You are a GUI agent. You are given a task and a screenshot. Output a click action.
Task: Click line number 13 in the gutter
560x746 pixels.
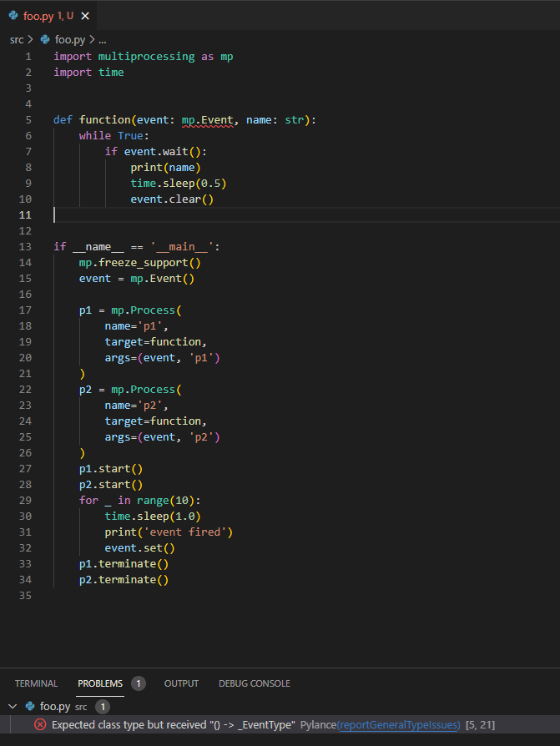click(x=25, y=247)
